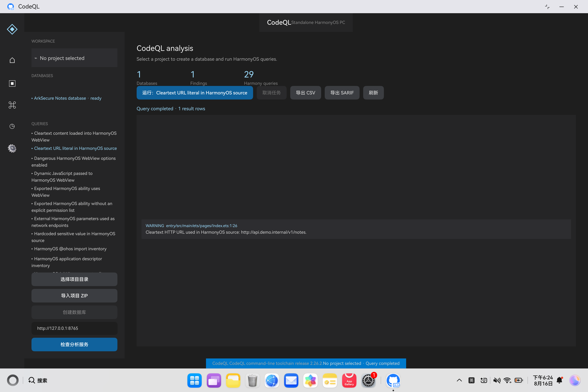
Task: Open the gear settings icon in sidebar
Action: (x=12, y=148)
